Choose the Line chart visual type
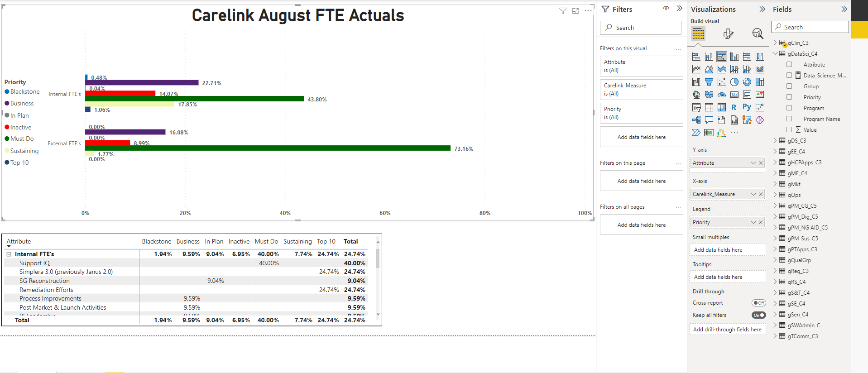 (x=696, y=69)
